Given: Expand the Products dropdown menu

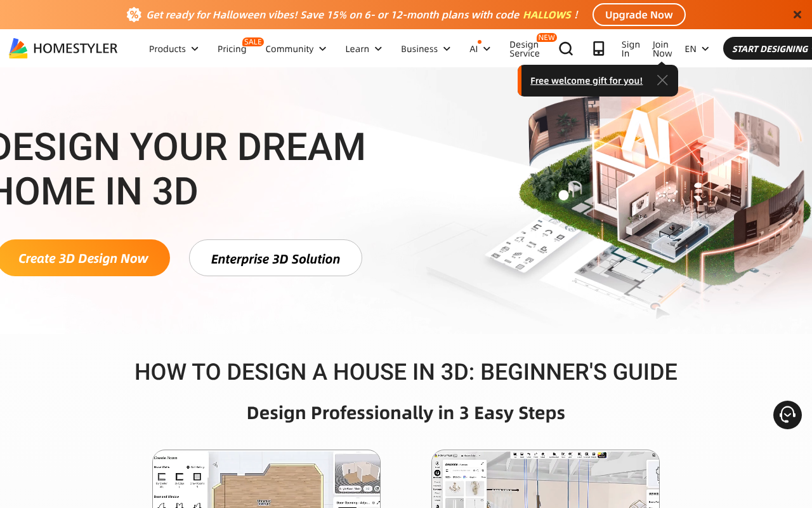Looking at the screenshot, I should [174, 49].
